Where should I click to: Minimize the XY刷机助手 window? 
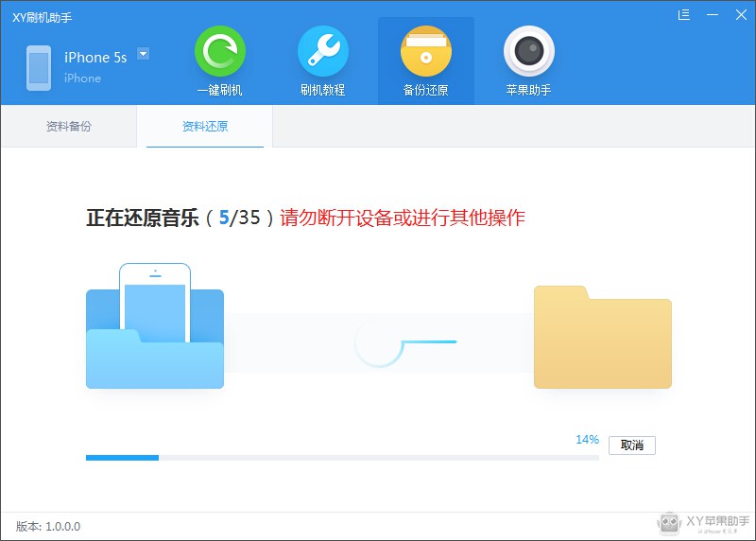(x=713, y=15)
